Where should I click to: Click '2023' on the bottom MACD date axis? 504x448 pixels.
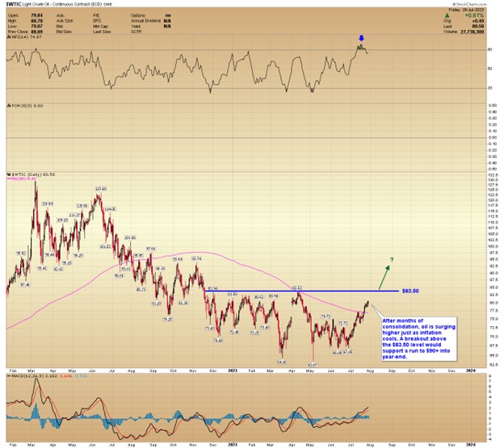[x=233, y=445]
